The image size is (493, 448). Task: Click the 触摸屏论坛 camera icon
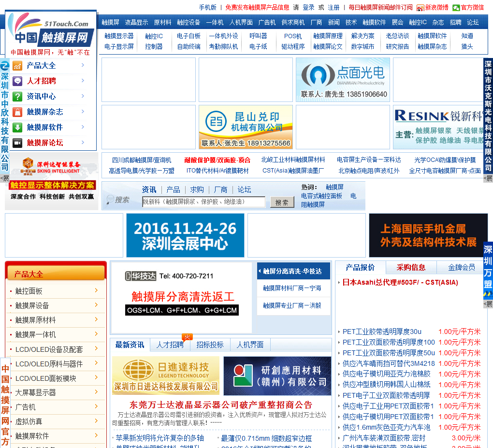pos(17,143)
